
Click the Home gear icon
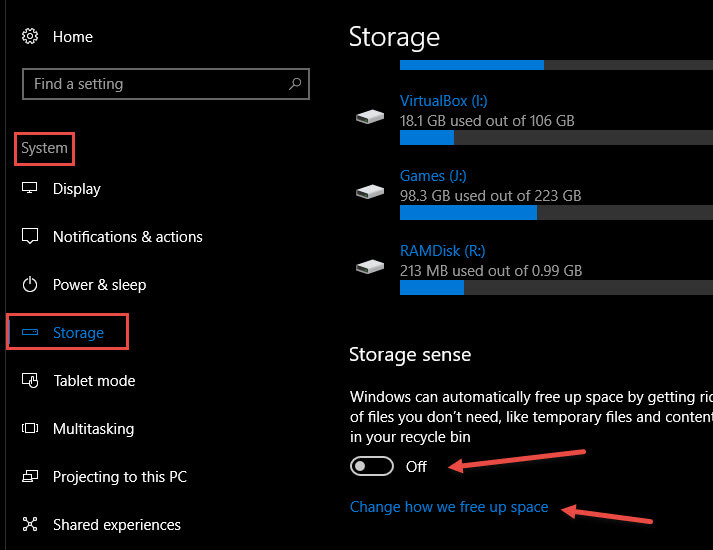pos(30,36)
